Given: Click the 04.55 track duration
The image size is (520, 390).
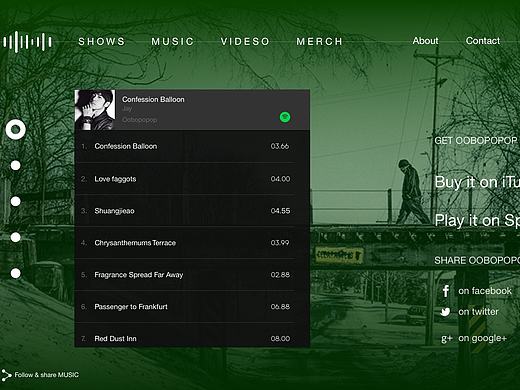Looking at the screenshot, I should tap(280, 211).
